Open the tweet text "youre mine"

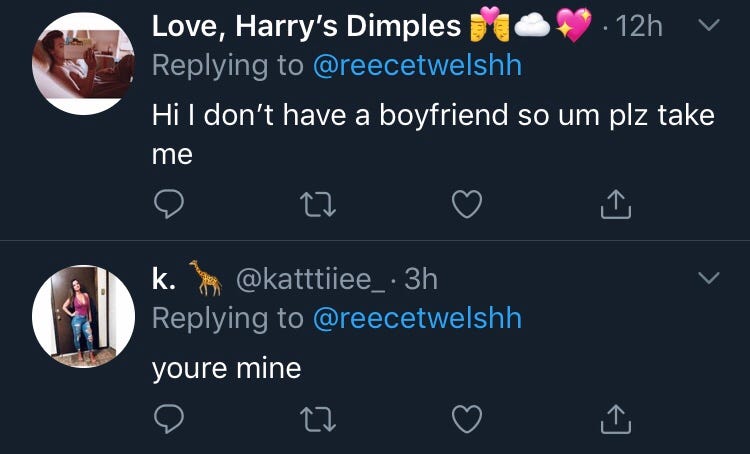pyautogui.click(x=226, y=368)
